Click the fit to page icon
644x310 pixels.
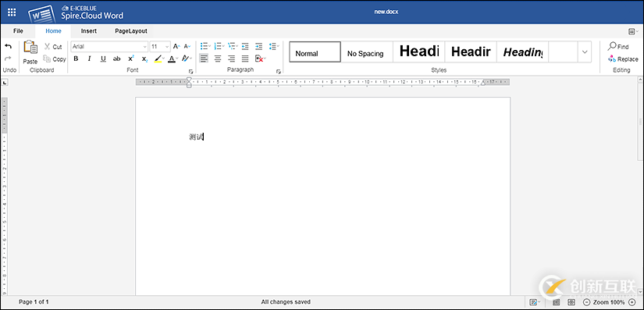557,302
